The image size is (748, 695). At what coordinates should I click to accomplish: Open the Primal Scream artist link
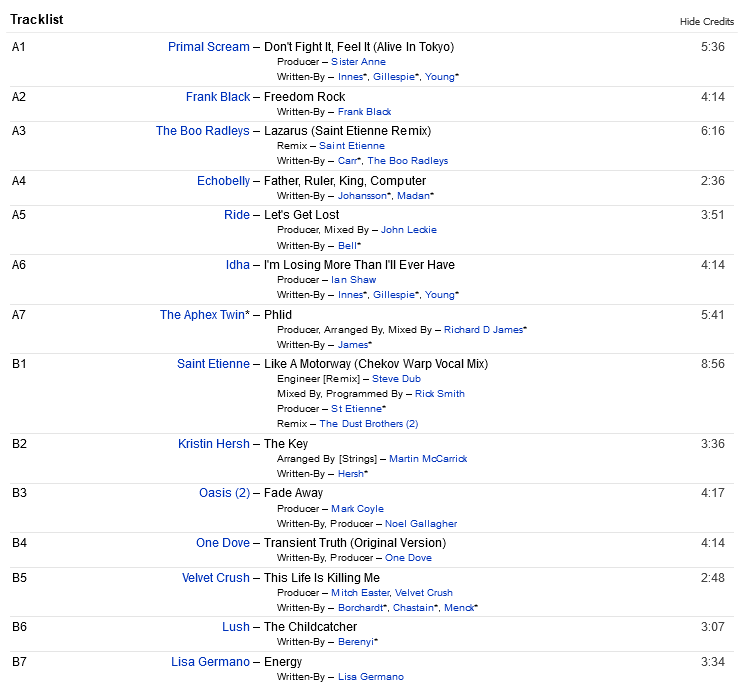209,47
